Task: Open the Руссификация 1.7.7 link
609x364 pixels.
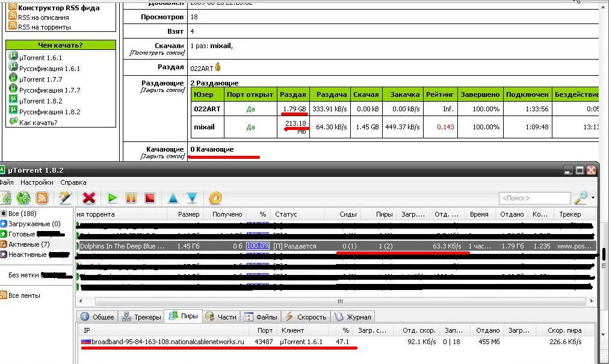Action: point(50,90)
